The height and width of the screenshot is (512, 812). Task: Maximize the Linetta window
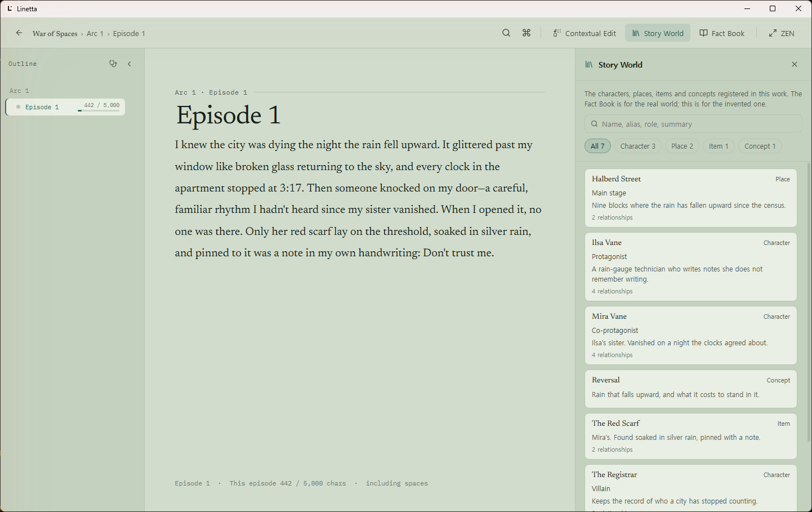[773, 8]
